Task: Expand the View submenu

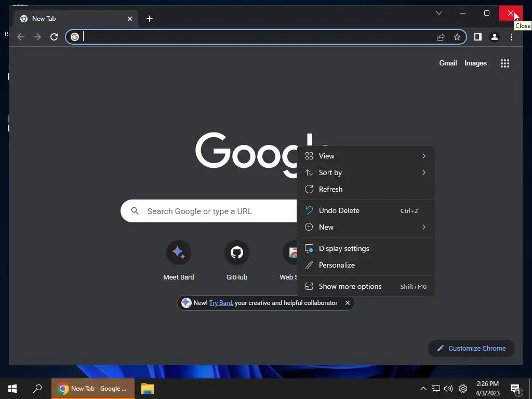Action: [365, 156]
